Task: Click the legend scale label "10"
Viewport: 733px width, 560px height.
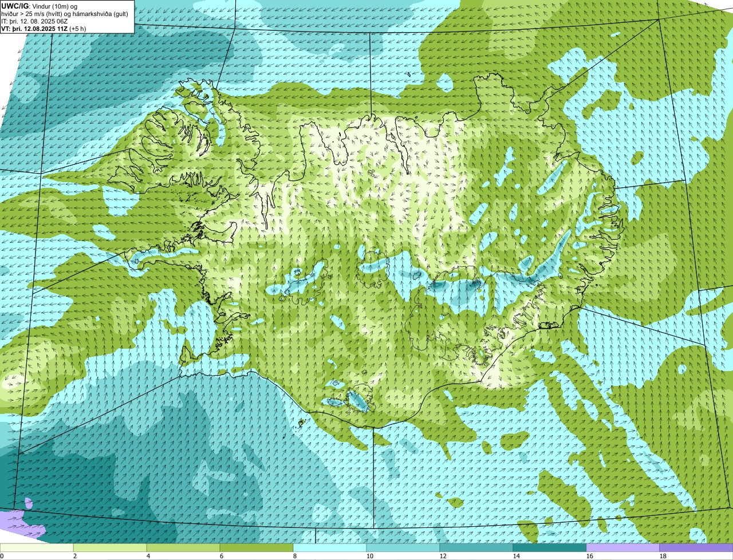Action: (x=370, y=556)
